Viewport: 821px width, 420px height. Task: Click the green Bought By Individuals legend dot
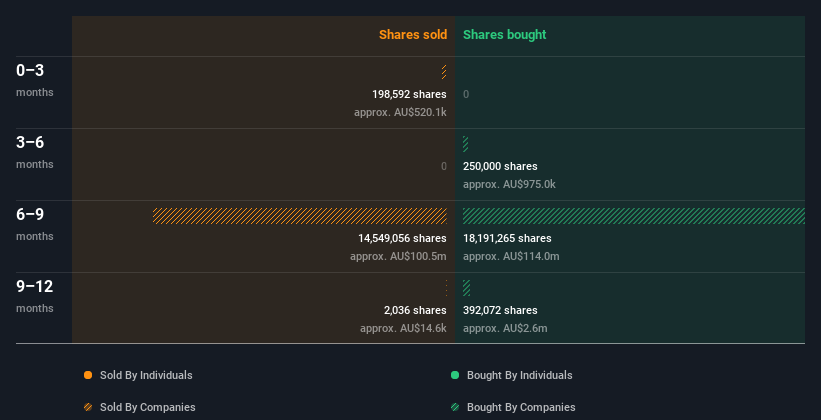pos(455,375)
